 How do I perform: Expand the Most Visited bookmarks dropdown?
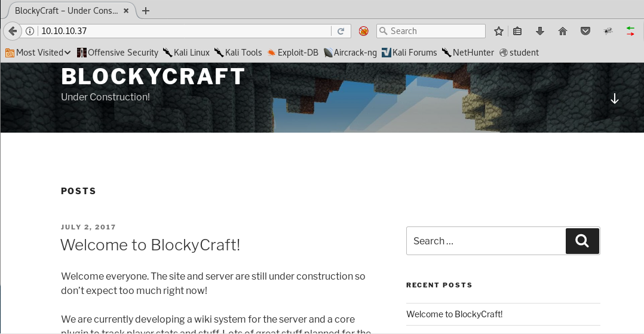coord(38,53)
